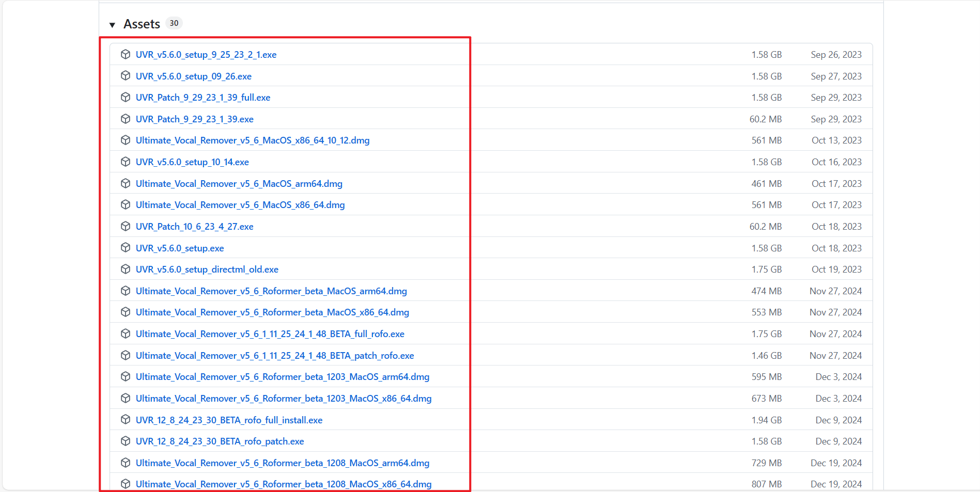Click package icon beside Ultimate_Vocal_Remover_v5_6_MacOS_arm64.dmg
The image size is (980, 492).
point(126,183)
